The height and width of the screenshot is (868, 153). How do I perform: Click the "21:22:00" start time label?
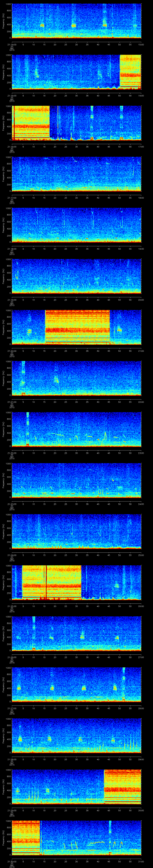12,453
